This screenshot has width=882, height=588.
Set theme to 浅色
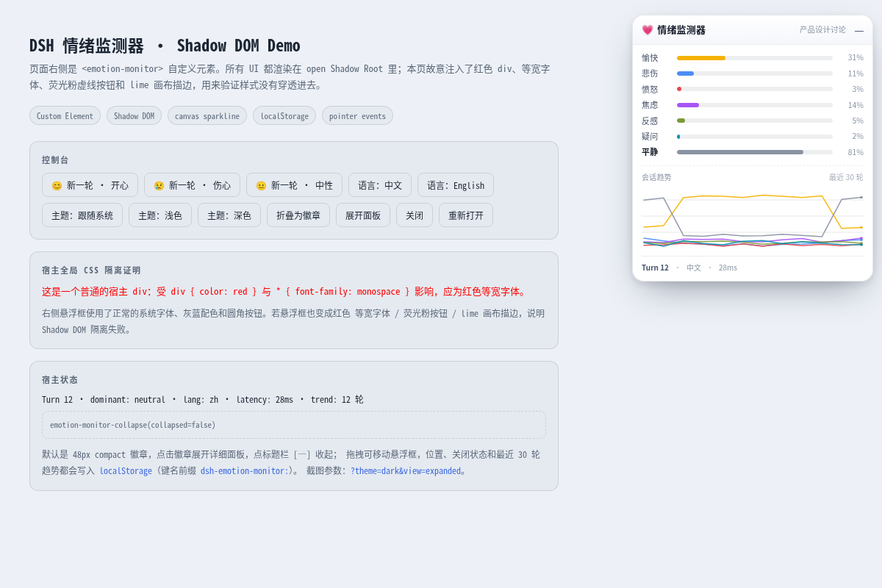coord(160,215)
